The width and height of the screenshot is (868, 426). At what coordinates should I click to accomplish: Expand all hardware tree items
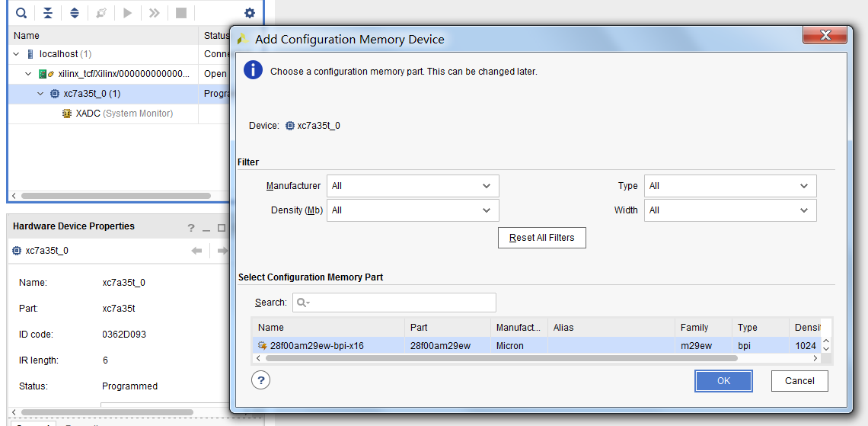click(x=74, y=13)
